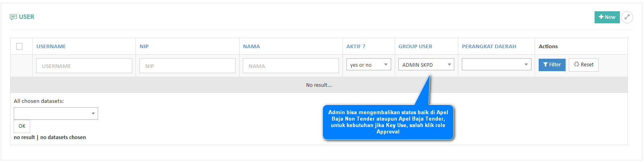This screenshot has width=644, height=162.
Task: Sort by USERNAME column header
Action: 51,47
